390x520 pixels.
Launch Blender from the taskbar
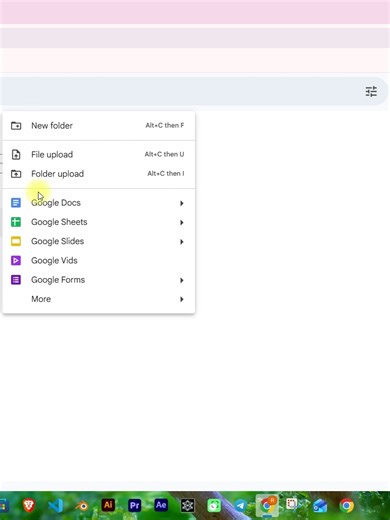[x=82, y=506]
